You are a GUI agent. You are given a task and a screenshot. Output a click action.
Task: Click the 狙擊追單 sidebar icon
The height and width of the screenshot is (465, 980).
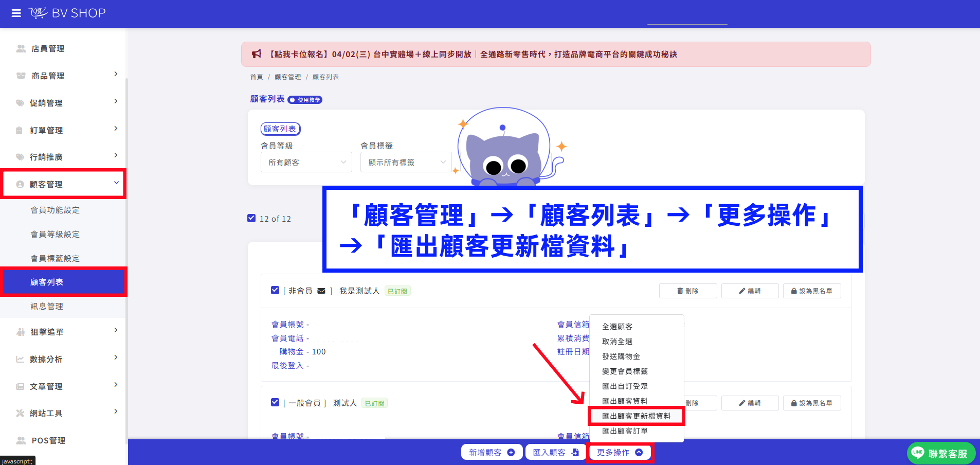tap(21, 332)
